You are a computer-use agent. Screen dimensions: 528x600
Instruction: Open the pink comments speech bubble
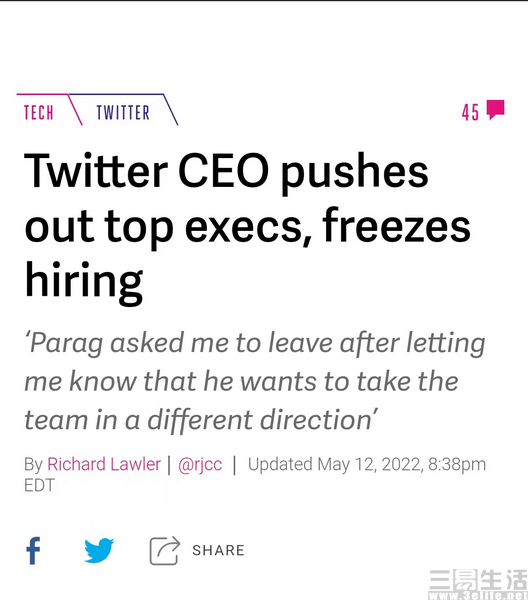(x=495, y=110)
